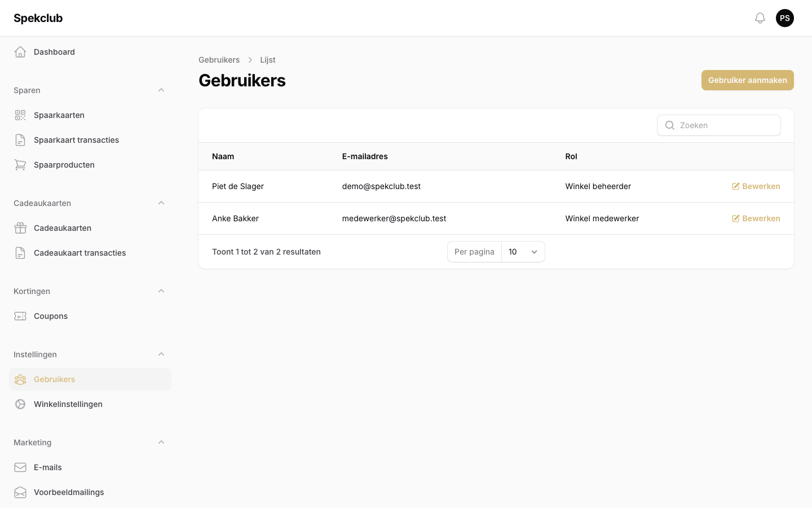Click the Spaarproducten shopping cart icon
The image size is (812, 508).
click(20, 165)
